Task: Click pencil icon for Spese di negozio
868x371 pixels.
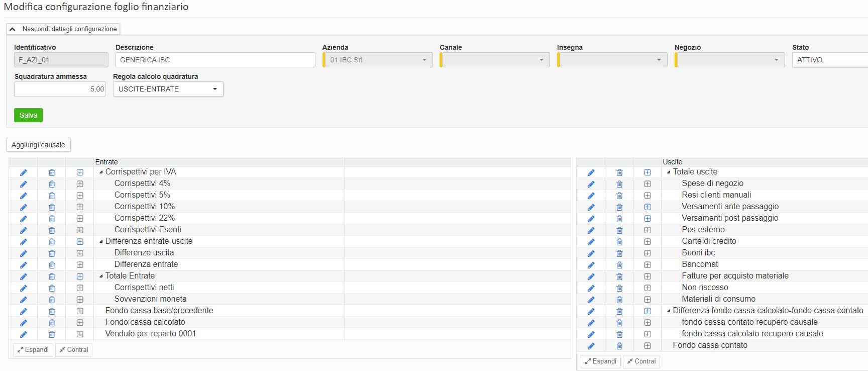Action: coord(591,184)
